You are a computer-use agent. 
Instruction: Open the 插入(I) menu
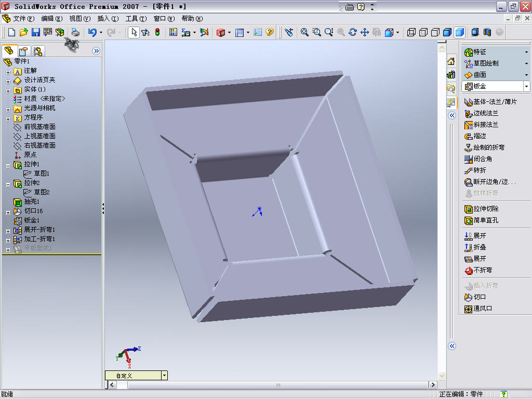(108, 19)
